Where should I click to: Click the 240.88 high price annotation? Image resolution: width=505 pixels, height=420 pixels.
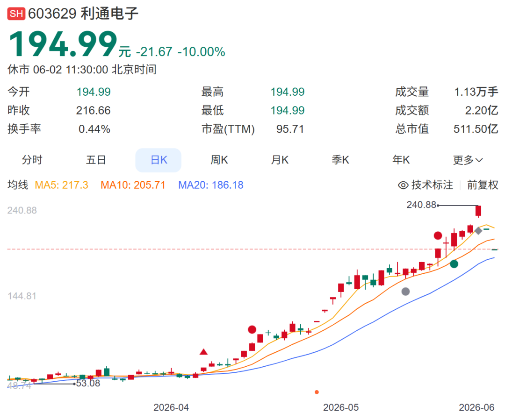click(421, 205)
